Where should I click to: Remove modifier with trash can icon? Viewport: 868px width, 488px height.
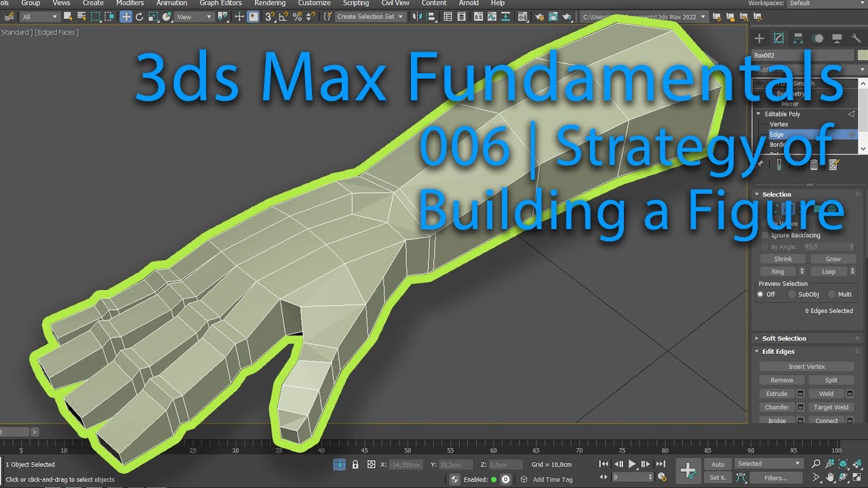814,164
